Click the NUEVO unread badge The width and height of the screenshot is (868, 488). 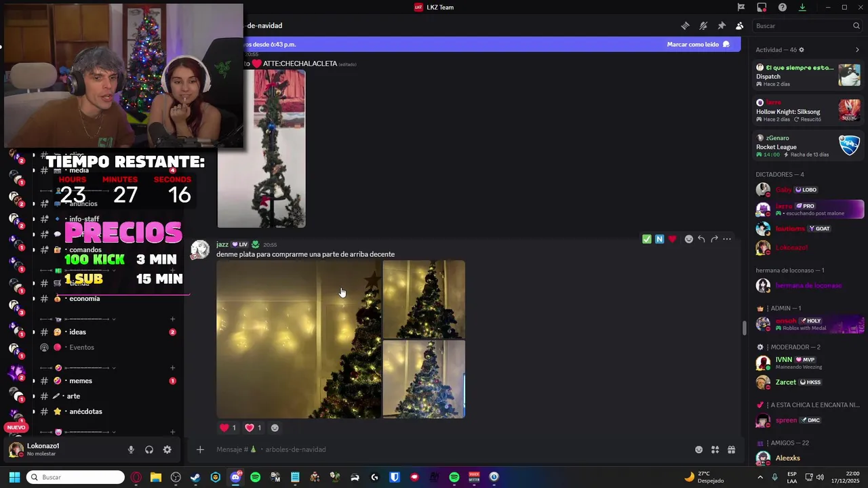coord(16,428)
